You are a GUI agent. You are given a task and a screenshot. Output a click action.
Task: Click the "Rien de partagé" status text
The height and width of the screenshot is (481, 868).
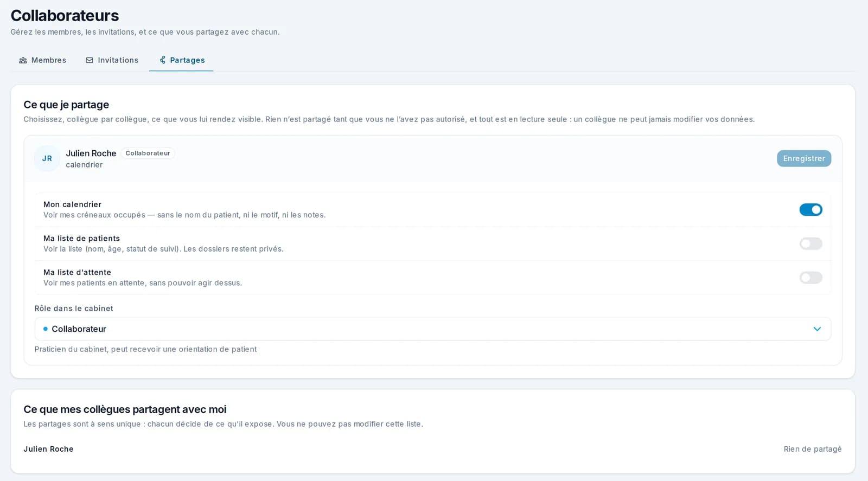[x=813, y=449]
